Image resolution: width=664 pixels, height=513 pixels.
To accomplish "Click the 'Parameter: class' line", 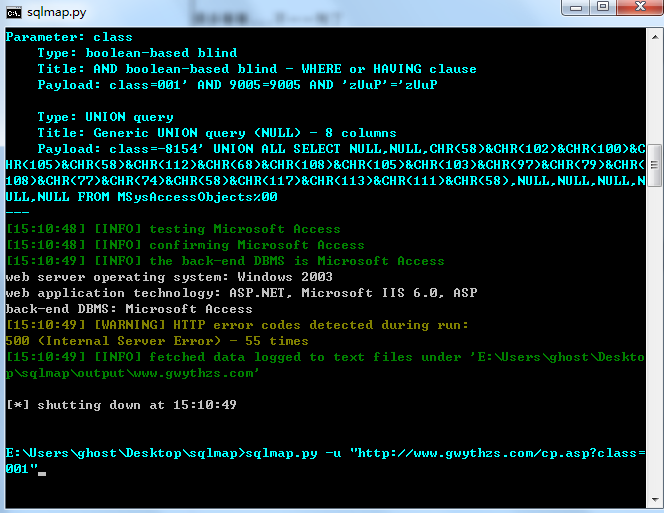I will point(69,37).
